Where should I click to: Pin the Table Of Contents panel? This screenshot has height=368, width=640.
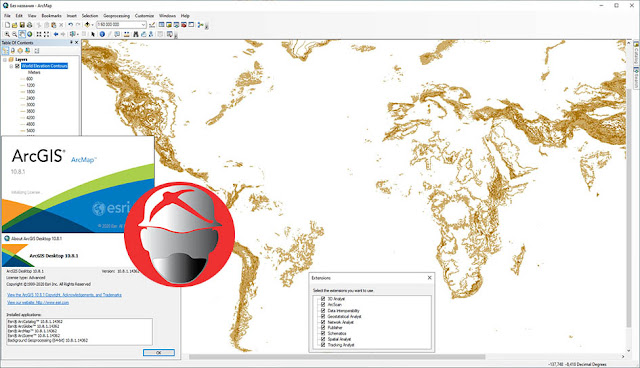coord(71,42)
